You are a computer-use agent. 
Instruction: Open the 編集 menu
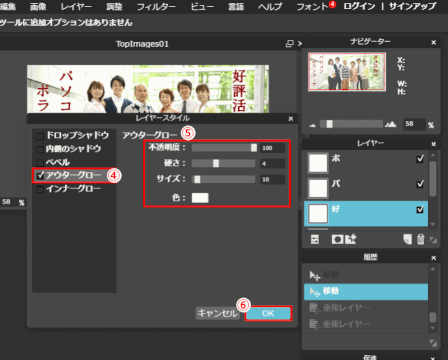pyautogui.click(x=7, y=6)
